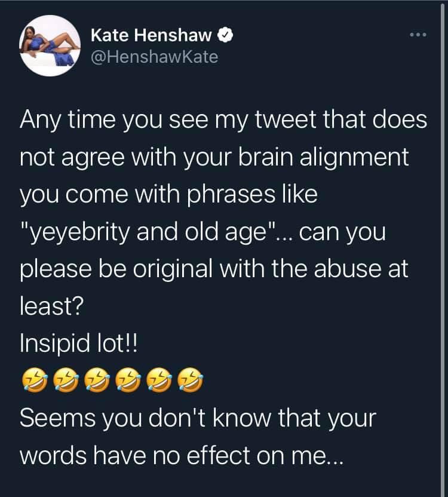The height and width of the screenshot is (497, 448).
Task: Click the first laughing emoji
Action: 33,378
